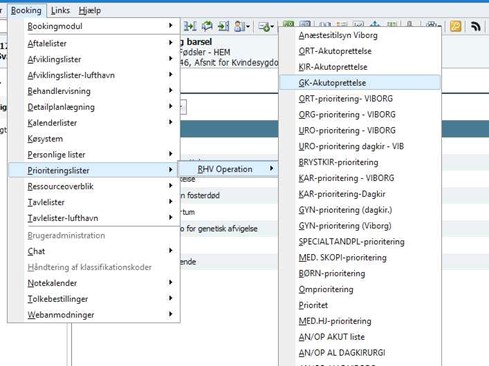The width and height of the screenshot is (489, 366).
Task: Select the Tolkebestillinger menu entry
Action: (x=94, y=299)
